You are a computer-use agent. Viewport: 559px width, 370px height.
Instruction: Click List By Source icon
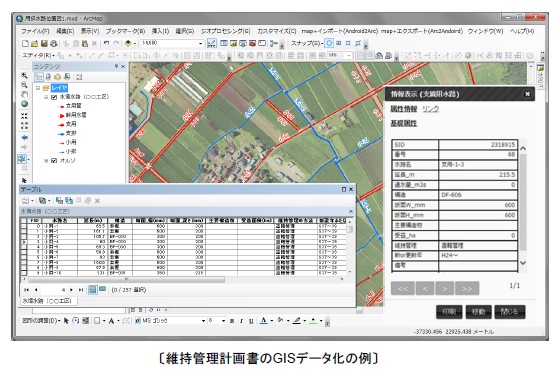pyautogui.click(x=48, y=77)
